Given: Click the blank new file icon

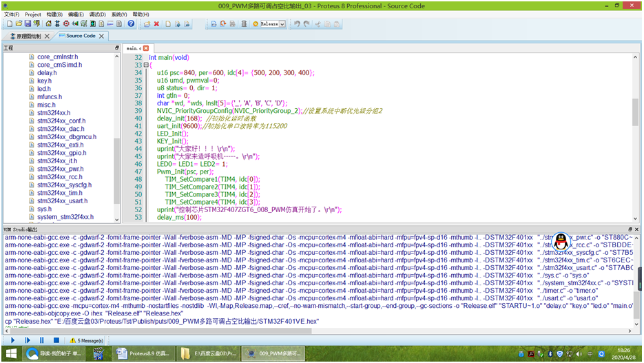Looking at the screenshot, I should point(168,24).
